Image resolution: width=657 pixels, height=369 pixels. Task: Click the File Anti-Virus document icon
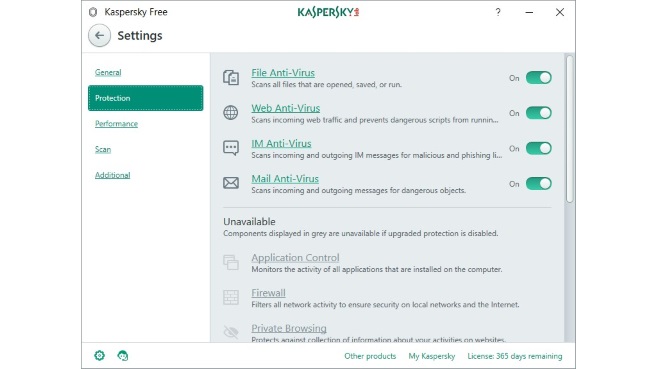tap(231, 78)
